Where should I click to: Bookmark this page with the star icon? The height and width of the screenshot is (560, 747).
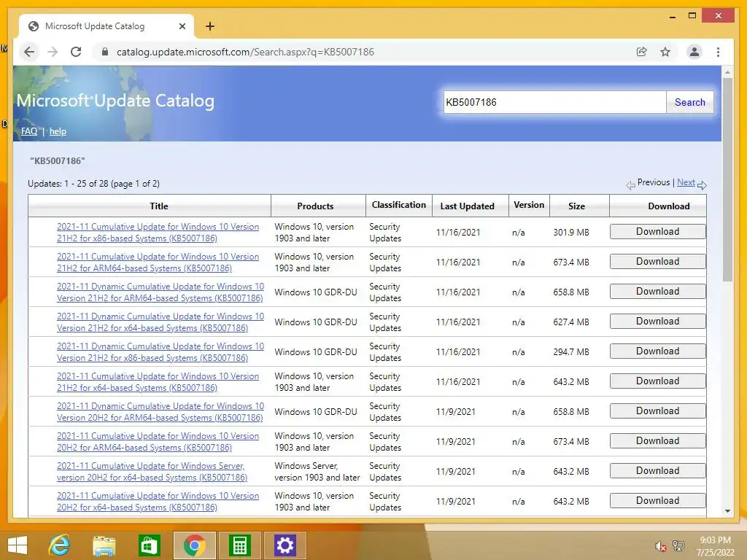[665, 52]
